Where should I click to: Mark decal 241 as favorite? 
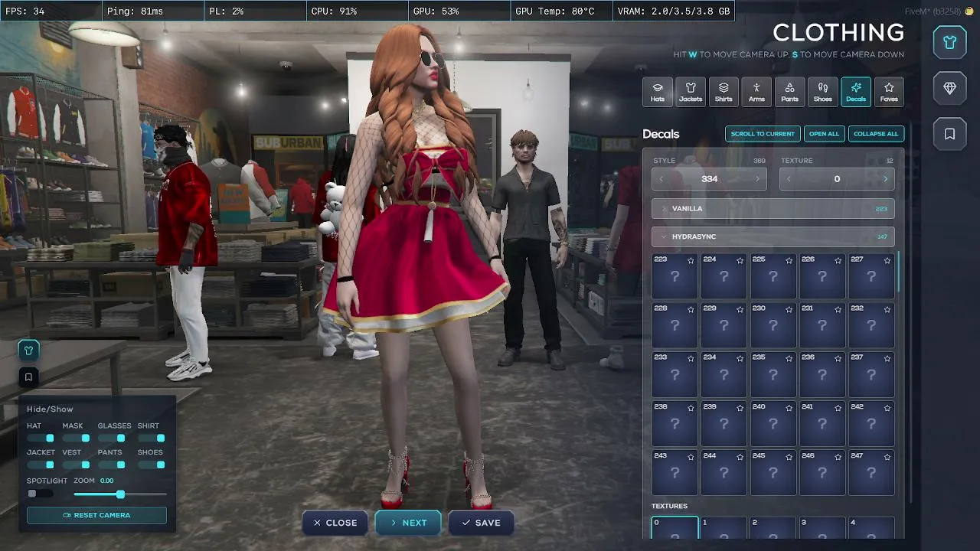pos(838,408)
